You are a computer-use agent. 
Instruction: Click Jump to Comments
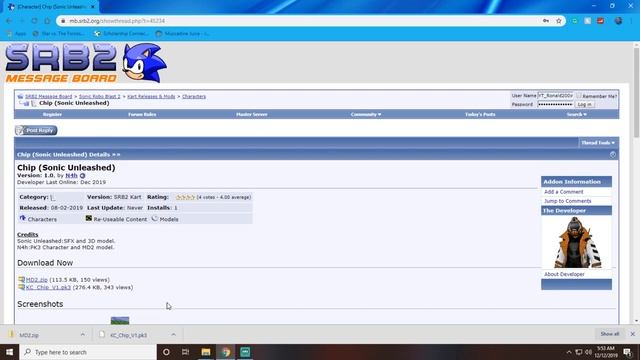[x=567, y=201]
